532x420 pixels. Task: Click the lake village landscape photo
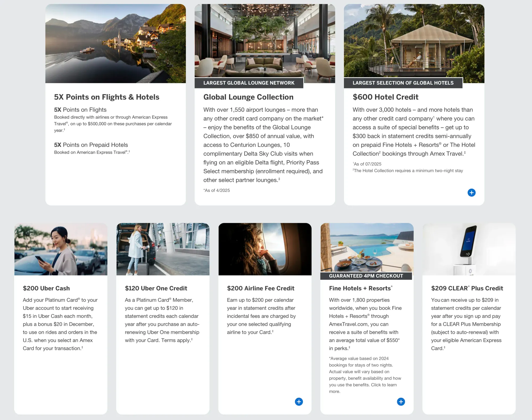[115, 43]
